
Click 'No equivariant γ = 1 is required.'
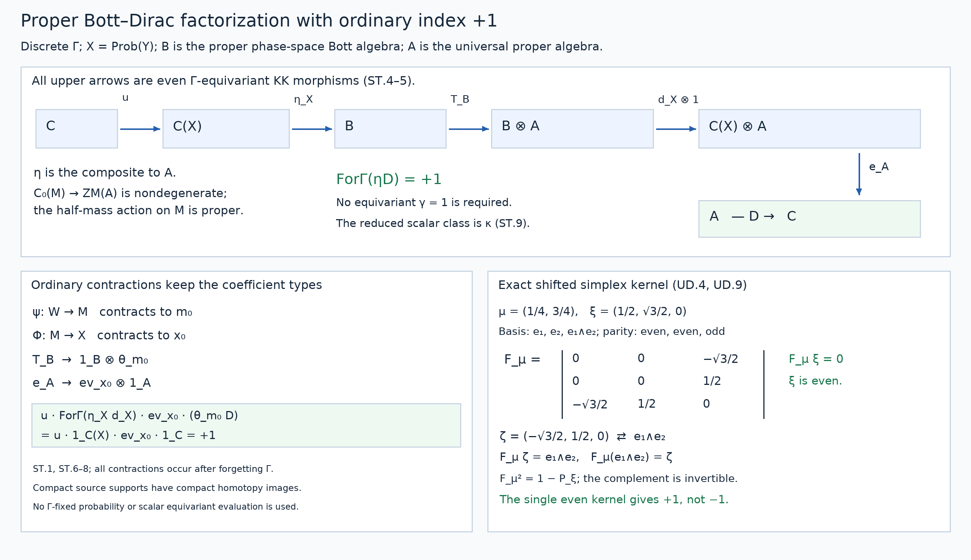tap(424, 202)
